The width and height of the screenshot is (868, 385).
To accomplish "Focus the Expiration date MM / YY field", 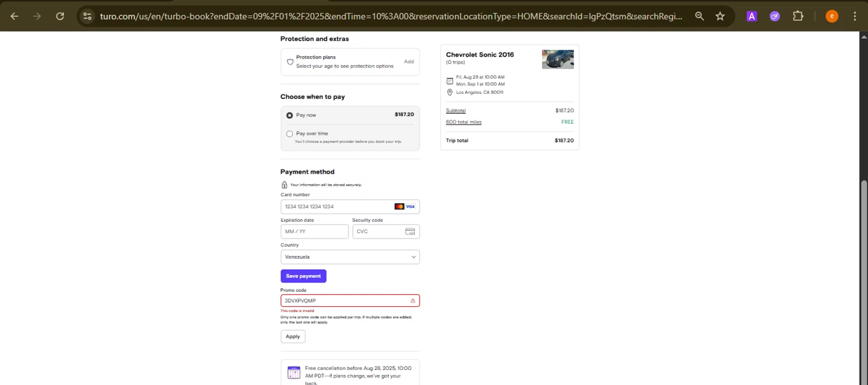I will 314,232.
